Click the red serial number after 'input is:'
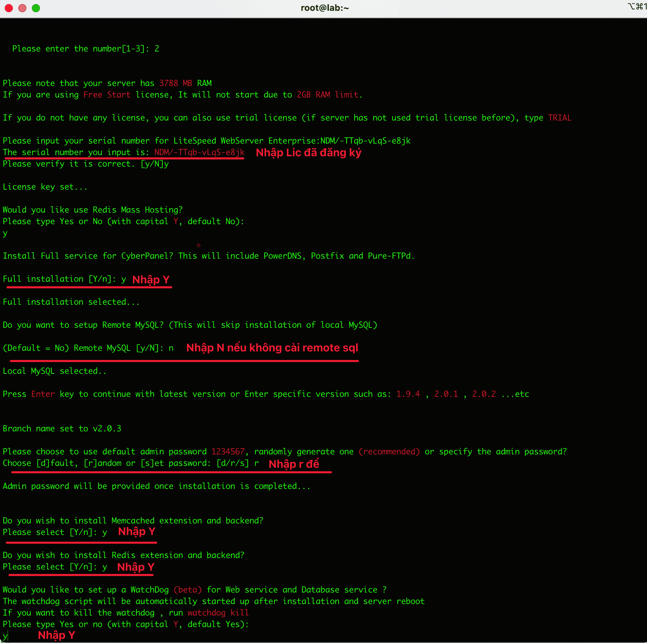The height and width of the screenshot is (644, 647). coord(199,152)
